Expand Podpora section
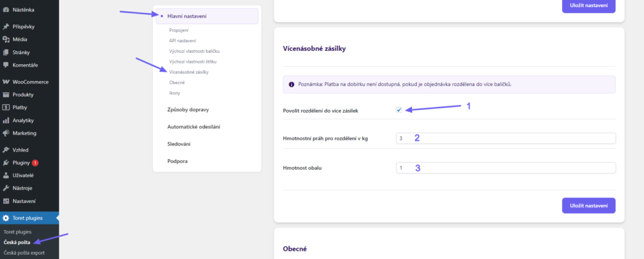This screenshot has height=259, width=644. [x=177, y=162]
